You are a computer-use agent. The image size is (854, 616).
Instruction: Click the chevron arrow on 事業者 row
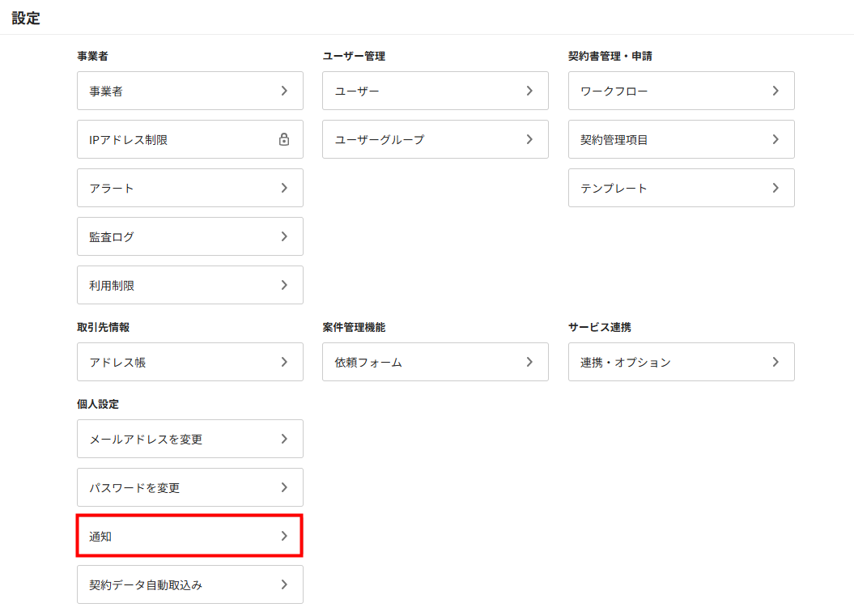click(284, 91)
